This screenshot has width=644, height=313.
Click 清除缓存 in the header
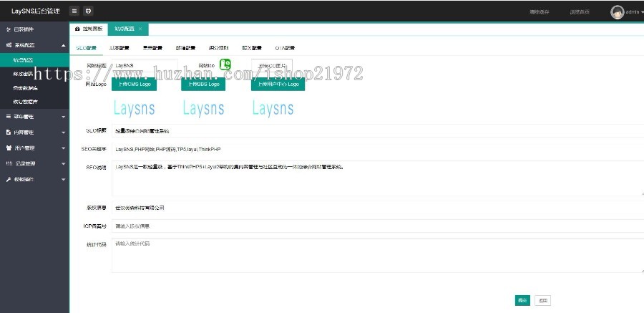coord(540,12)
